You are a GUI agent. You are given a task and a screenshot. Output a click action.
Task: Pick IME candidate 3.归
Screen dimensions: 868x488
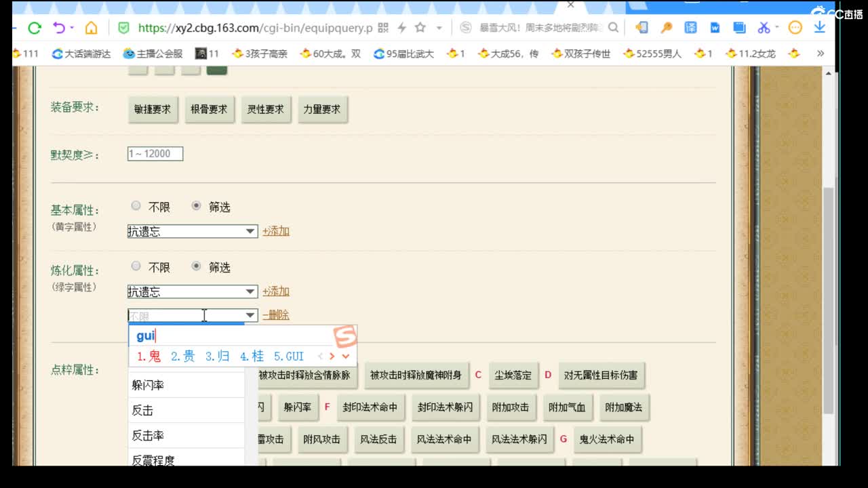pyautogui.click(x=217, y=357)
